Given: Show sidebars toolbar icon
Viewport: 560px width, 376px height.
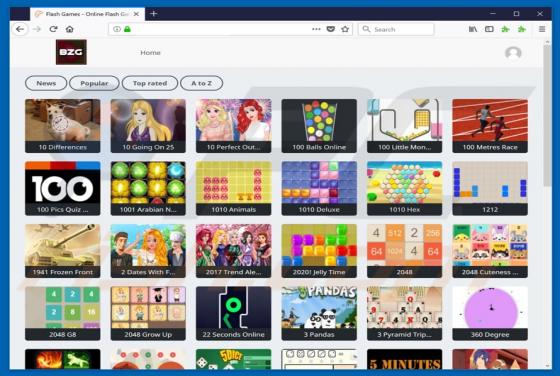Looking at the screenshot, I should [489, 29].
